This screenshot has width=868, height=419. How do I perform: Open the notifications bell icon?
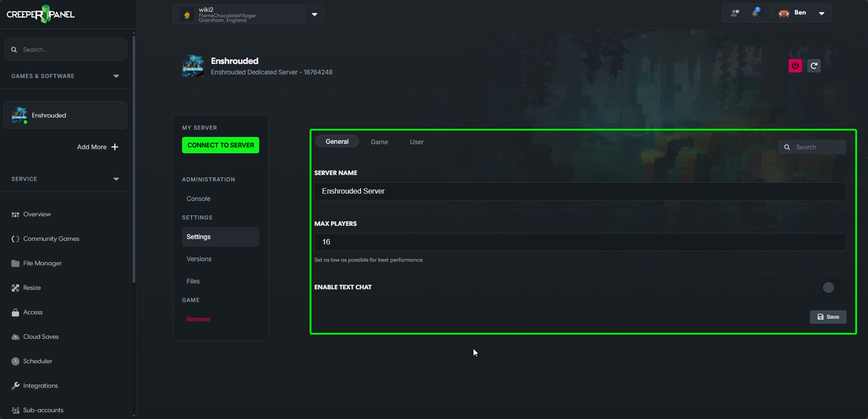755,13
